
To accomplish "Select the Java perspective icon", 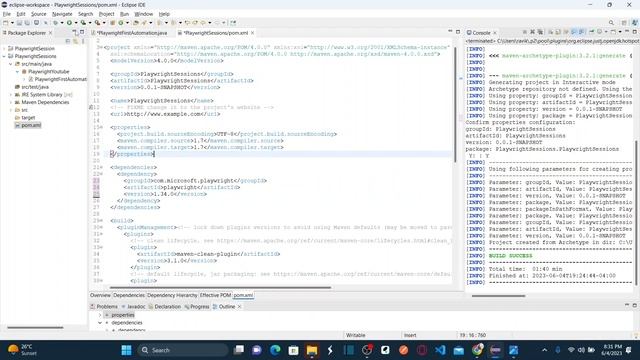I will click(x=635, y=23).
